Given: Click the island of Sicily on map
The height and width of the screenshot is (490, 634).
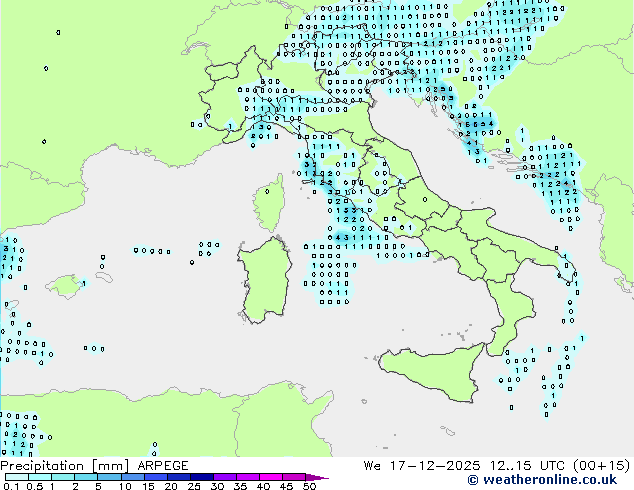Looking at the screenshot, I should tap(433, 372).
